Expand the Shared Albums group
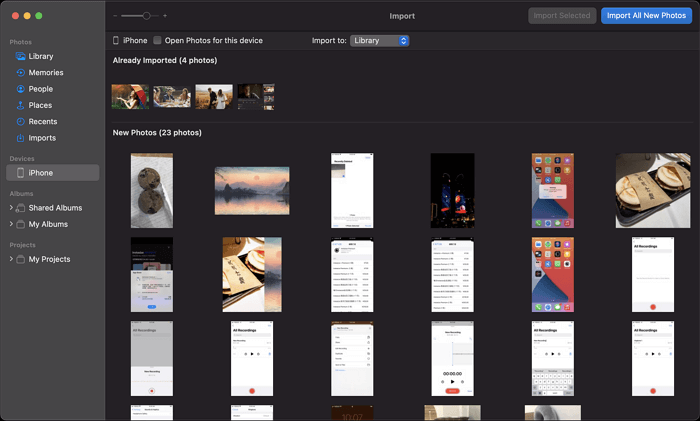 11,208
